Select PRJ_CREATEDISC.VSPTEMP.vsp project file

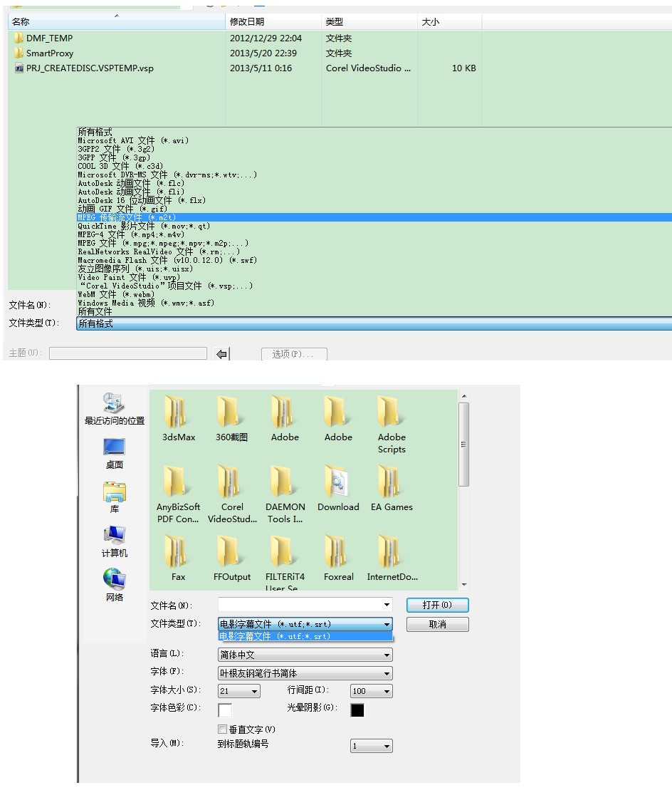[84, 68]
